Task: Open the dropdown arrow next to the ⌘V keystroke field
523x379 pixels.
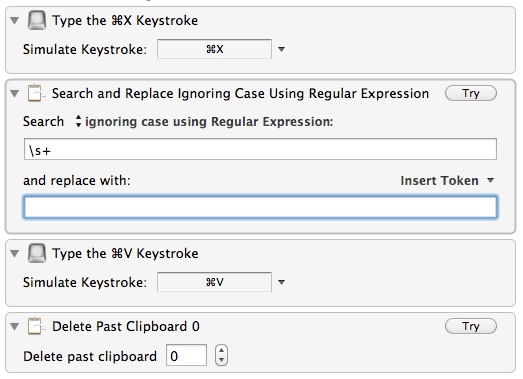Action: (282, 282)
